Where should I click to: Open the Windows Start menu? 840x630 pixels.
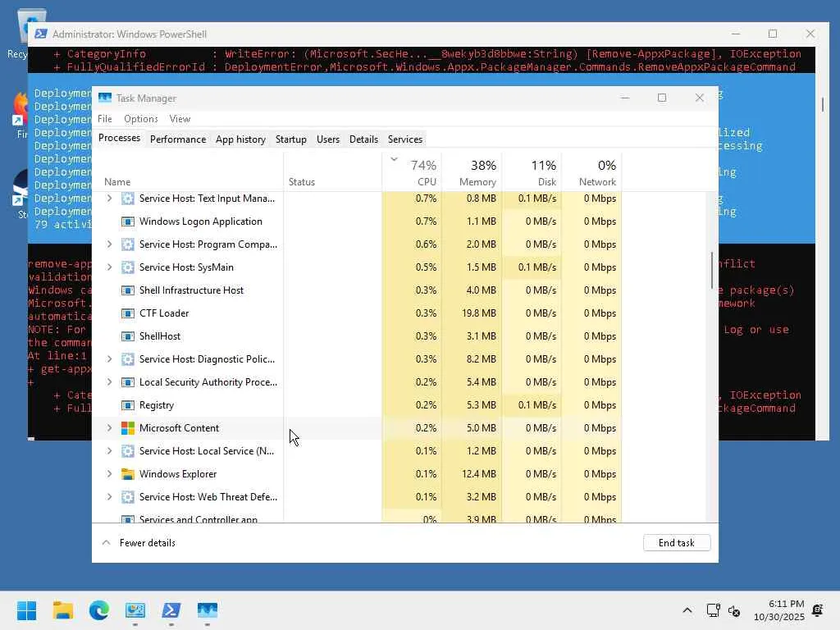click(x=27, y=610)
